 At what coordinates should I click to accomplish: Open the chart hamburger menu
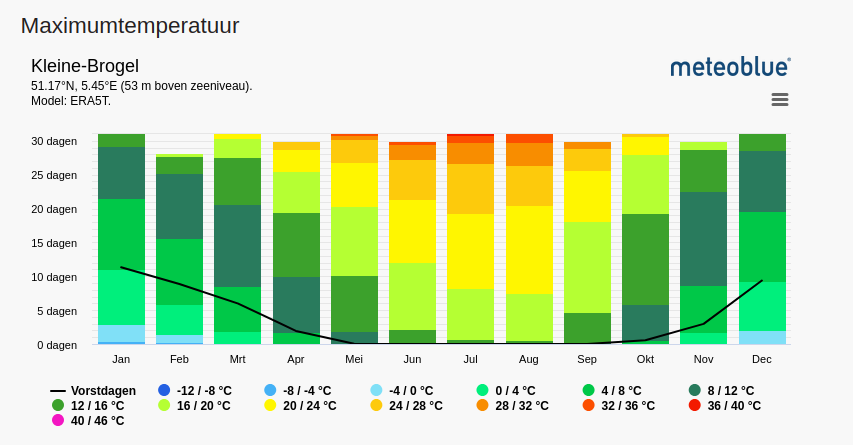pyautogui.click(x=780, y=99)
